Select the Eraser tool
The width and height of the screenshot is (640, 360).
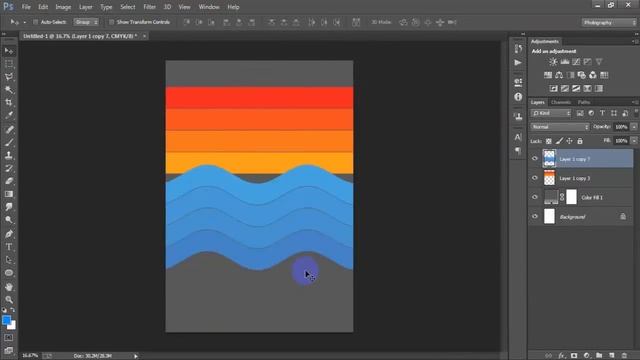click(x=9, y=181)
